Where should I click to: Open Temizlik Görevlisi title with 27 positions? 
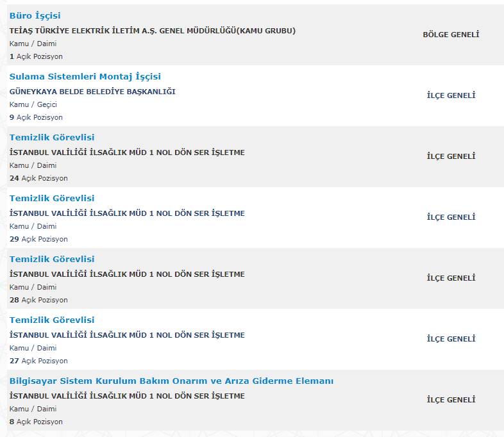[51, 320]
